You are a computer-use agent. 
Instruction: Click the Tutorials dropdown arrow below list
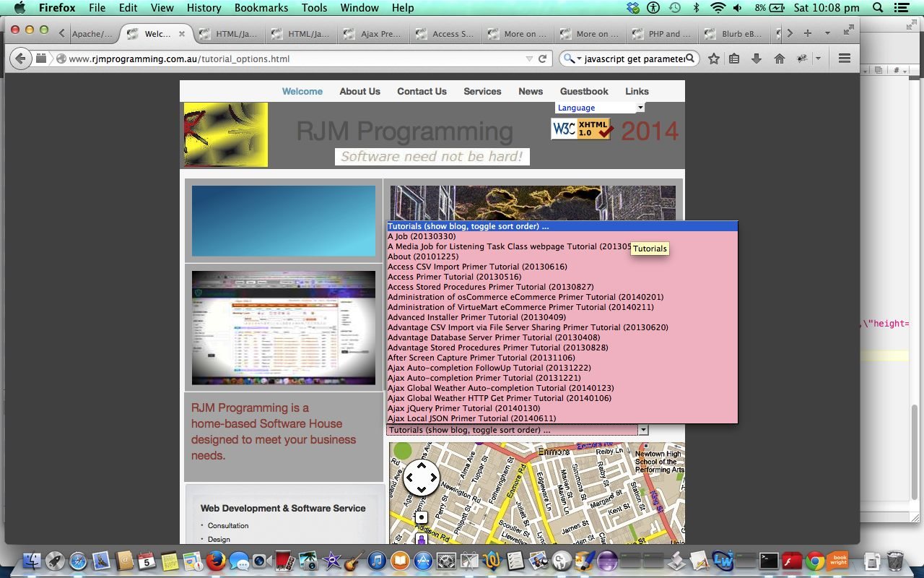[x=643, y=430]
